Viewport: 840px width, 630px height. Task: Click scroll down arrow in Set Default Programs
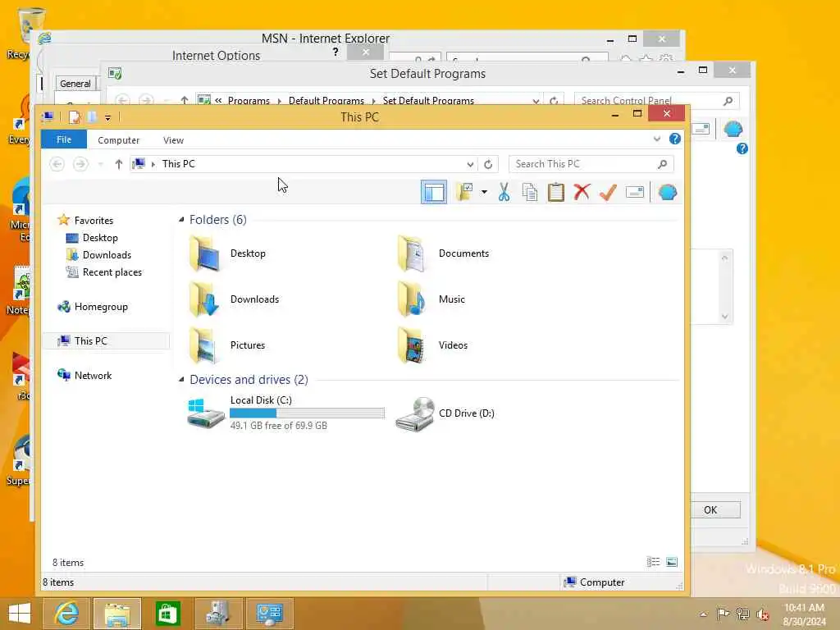(x=725, y=316)
